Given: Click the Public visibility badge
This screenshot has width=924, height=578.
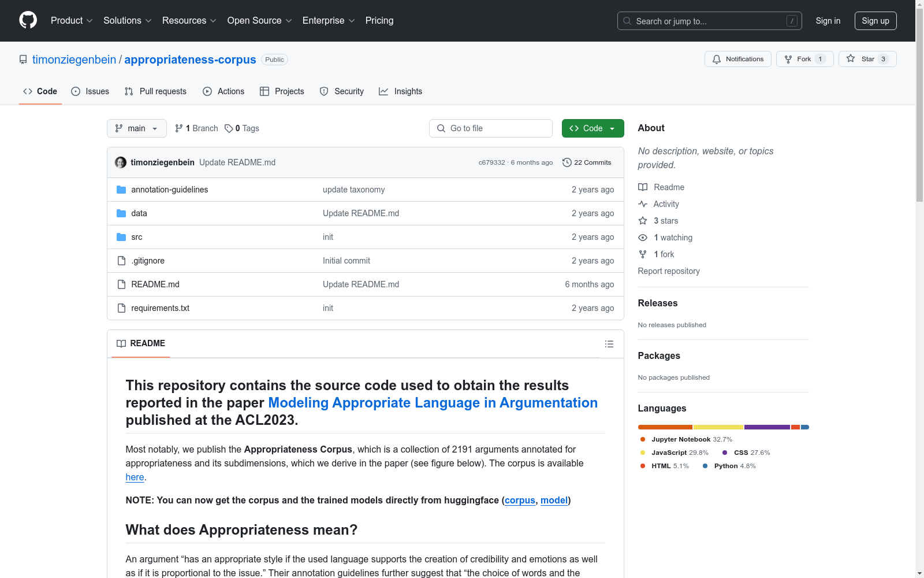Looking at the screenshot, I should 275,60.
